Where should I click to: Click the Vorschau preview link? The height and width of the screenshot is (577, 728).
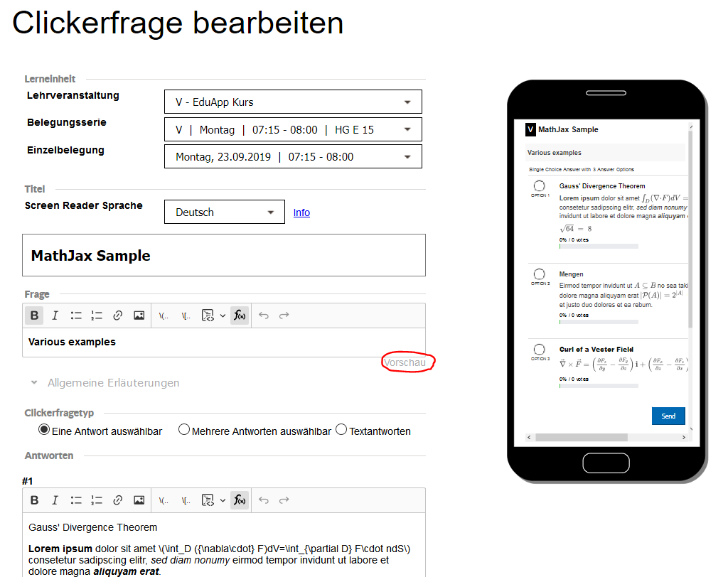point(405,362)
